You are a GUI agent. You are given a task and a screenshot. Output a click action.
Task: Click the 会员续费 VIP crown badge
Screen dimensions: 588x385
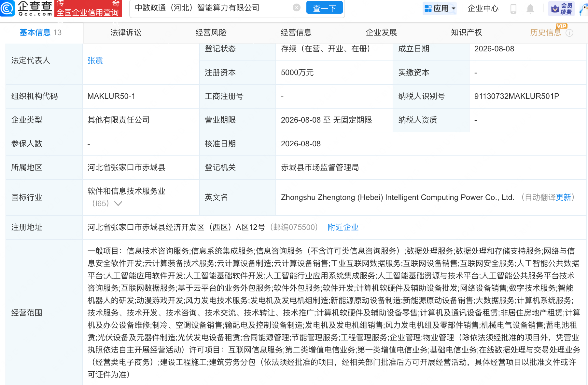561,9
